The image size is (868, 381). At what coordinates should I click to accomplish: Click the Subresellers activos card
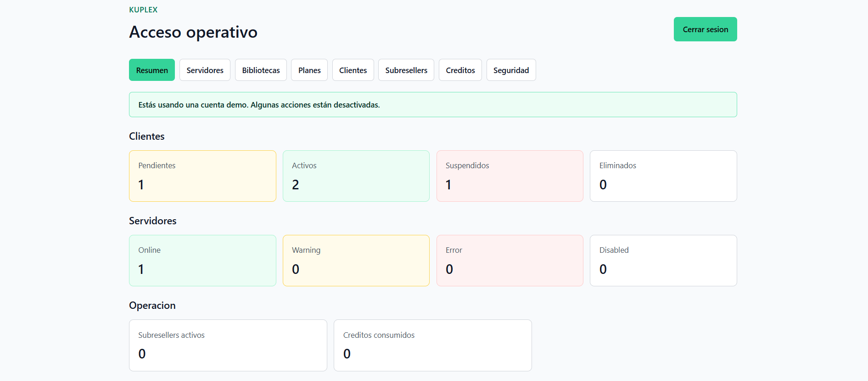click(228, 345)
